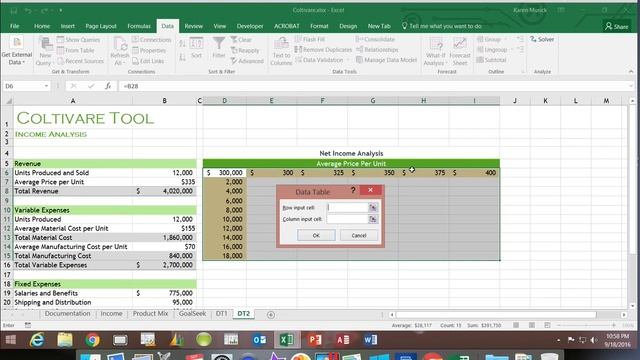Screen dimensions: 640x360
Task: Switch to the Formulas tab
Action: 139,26
